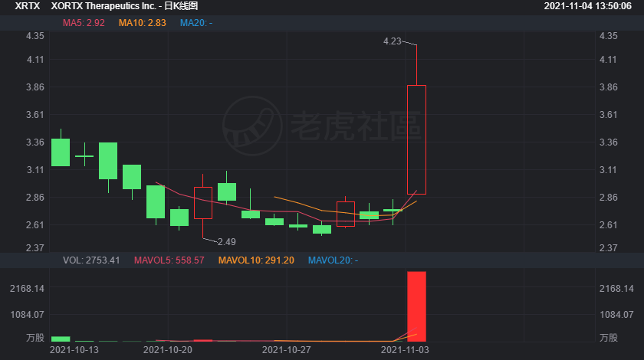Image resolution: width=644 pixels, height=360 pixels.
Task: Click the left axis price 3.86
Action: [x=35, y=87]
